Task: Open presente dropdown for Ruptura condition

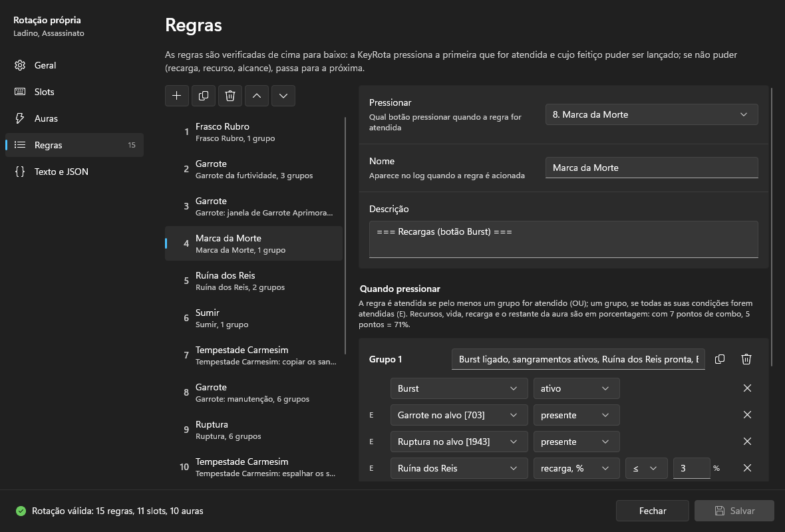Action: point(576,442)
